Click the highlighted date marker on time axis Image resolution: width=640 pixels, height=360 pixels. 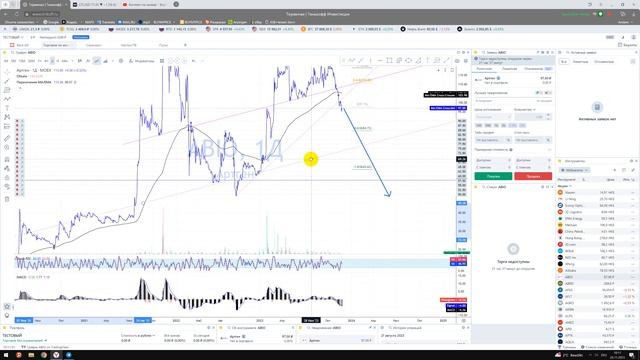pos(311,320)
